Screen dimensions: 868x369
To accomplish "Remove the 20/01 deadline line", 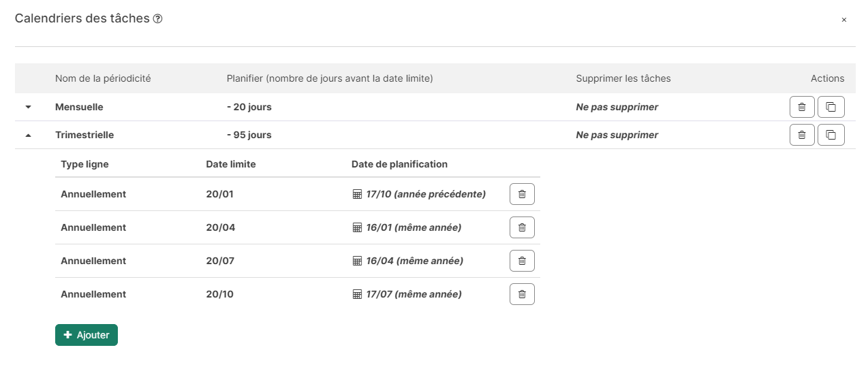I will 522,194.
